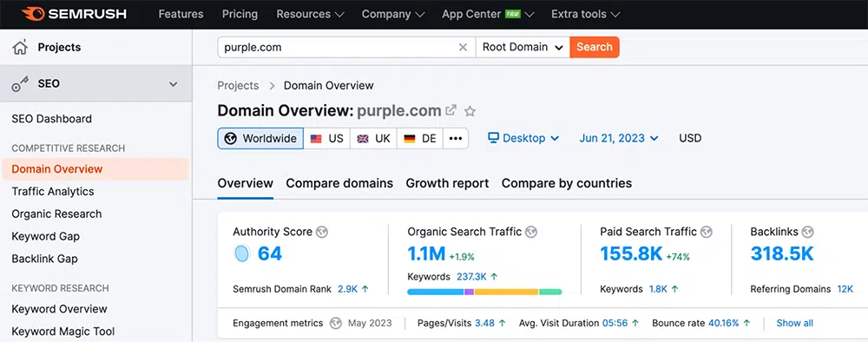Click the Show all engagement link
Viewport: 868px width, 342px height.
click(794, 323)
